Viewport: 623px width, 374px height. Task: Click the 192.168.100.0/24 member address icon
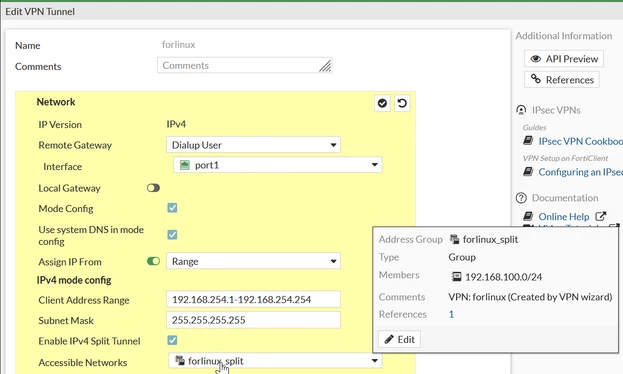point(457,277)
